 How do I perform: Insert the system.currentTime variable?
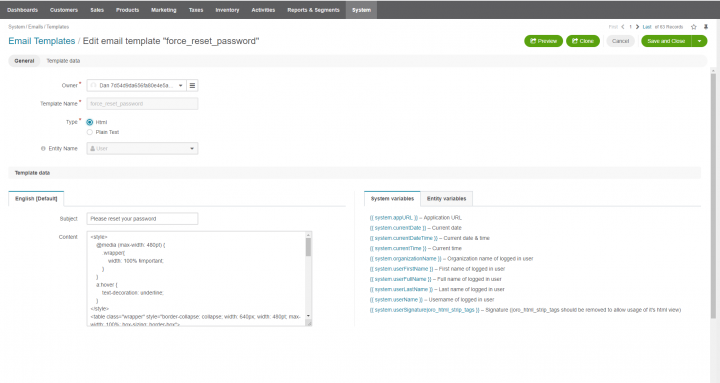(398, 248)
